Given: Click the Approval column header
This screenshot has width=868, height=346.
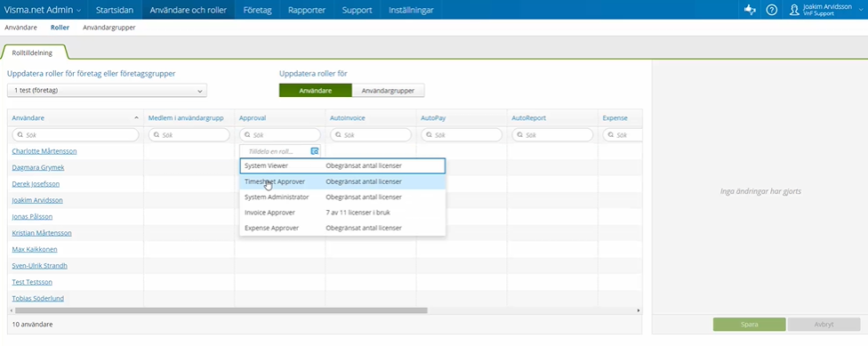Looking at the screenshot, I should (x=253, y=118).
